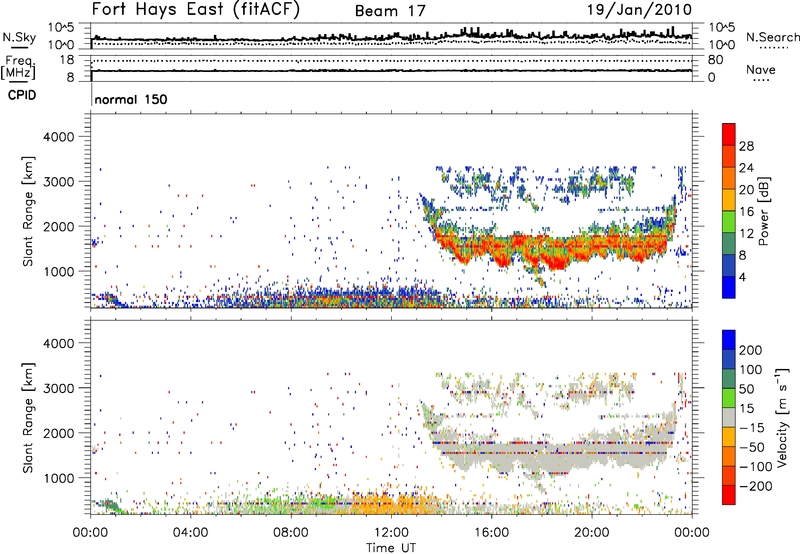Click the "04:00" time axis label
Viewport: 800px width, 554px height.
point(190,533)
